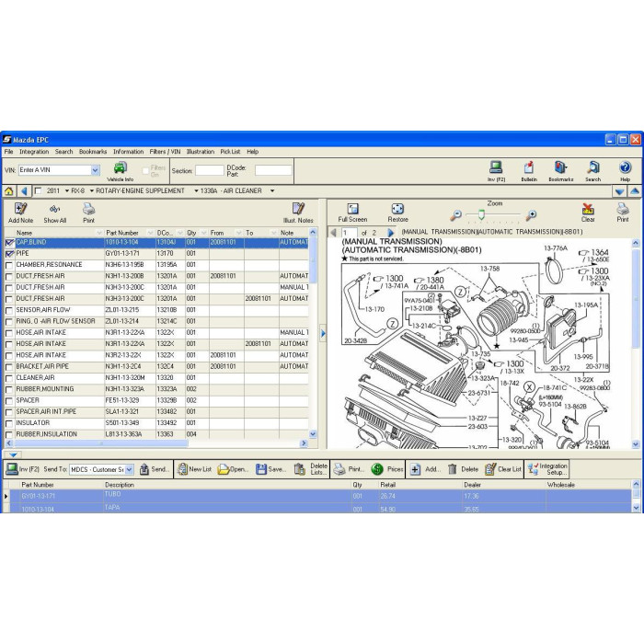Go to Home in navigation bar
The height and width of the screenshot is (644, 644).
coord(8,191)
